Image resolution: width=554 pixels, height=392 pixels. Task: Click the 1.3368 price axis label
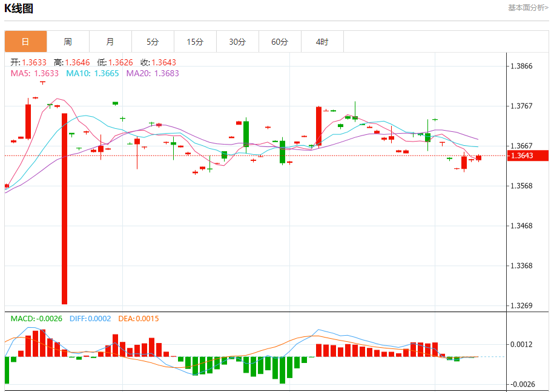point(521,266)
